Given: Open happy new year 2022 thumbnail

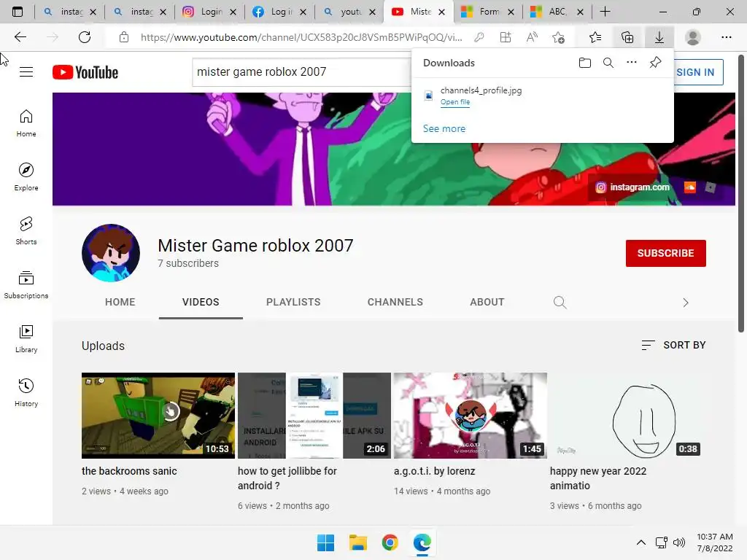Looking at the screenshot, I should coord(627,416).
